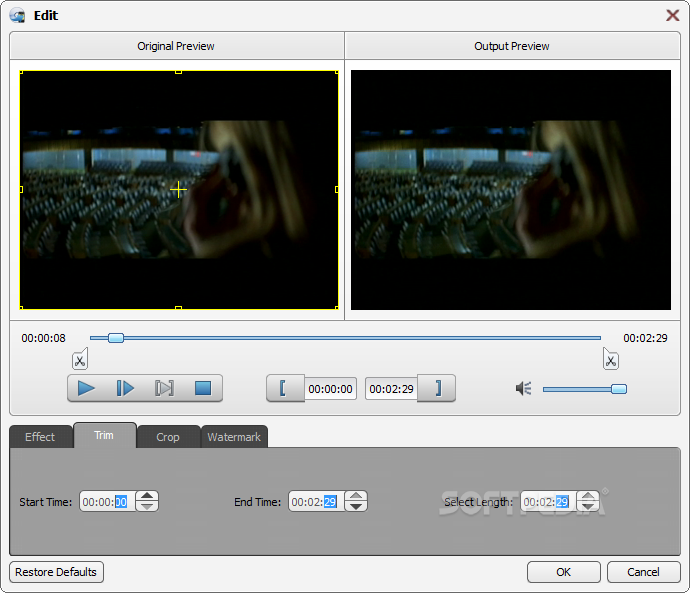The image size is (690, 593).
Task: Click the End Time input field
Action: pos(316,501)
